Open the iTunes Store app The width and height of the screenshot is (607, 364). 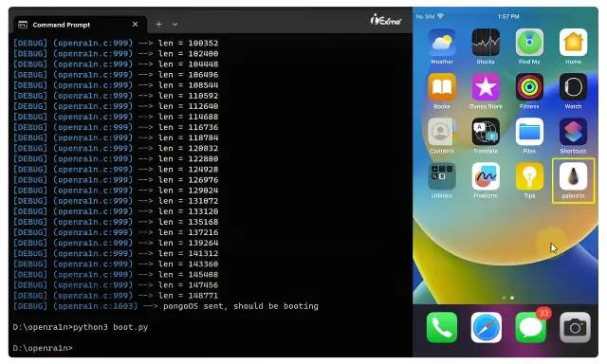(x=486, y=87)
